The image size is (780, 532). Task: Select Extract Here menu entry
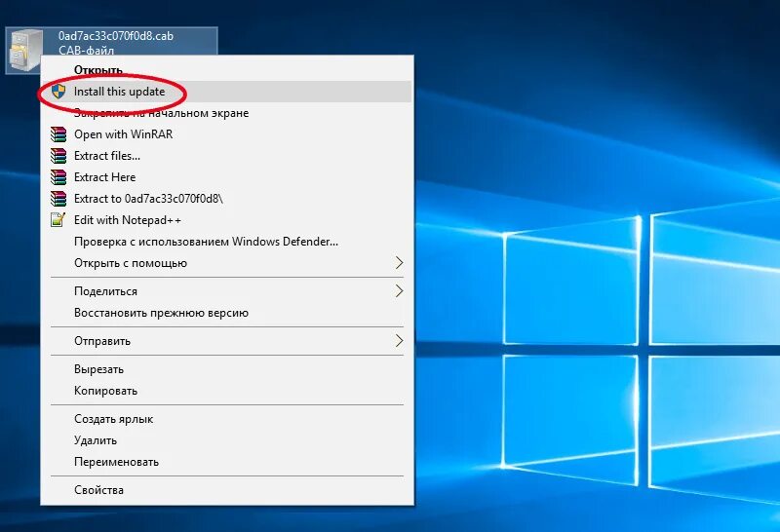[227, 177]
